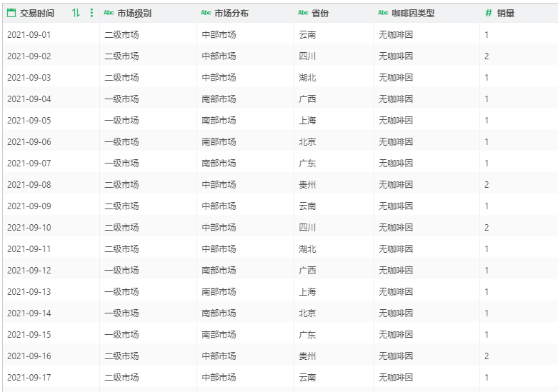Click 湖北 in the 2021-09-03 row

(307, 77)
